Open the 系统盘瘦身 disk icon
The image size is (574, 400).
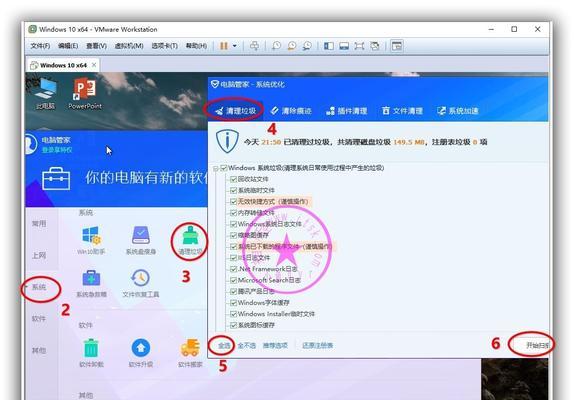141,236
